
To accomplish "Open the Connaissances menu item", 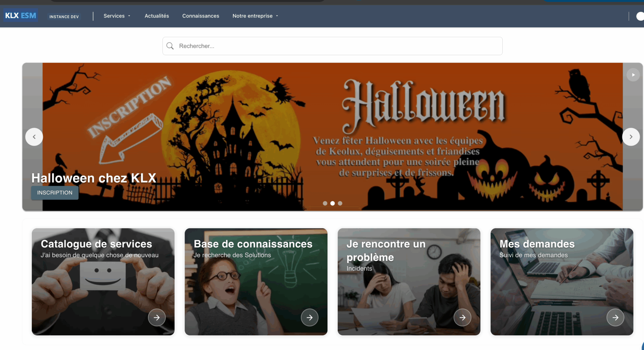I will (200, 16).
